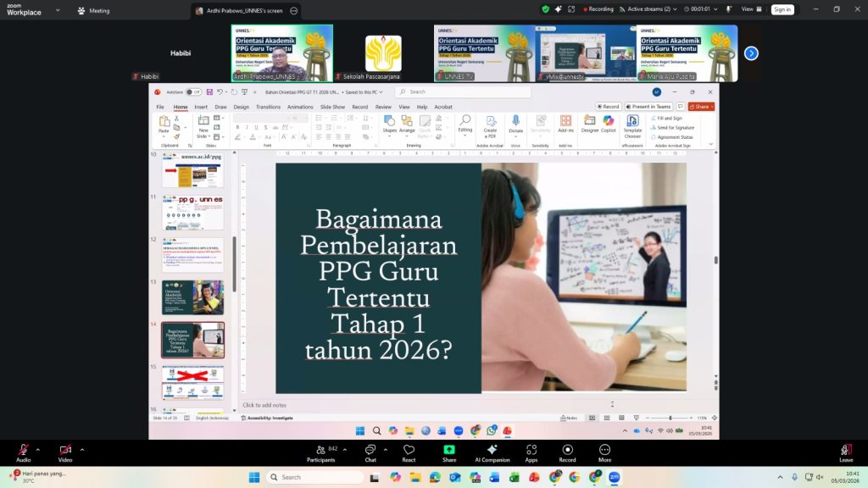Expand video options arrow beside Video
Screen dimensions: 868x488
click(x=82, y=448)
